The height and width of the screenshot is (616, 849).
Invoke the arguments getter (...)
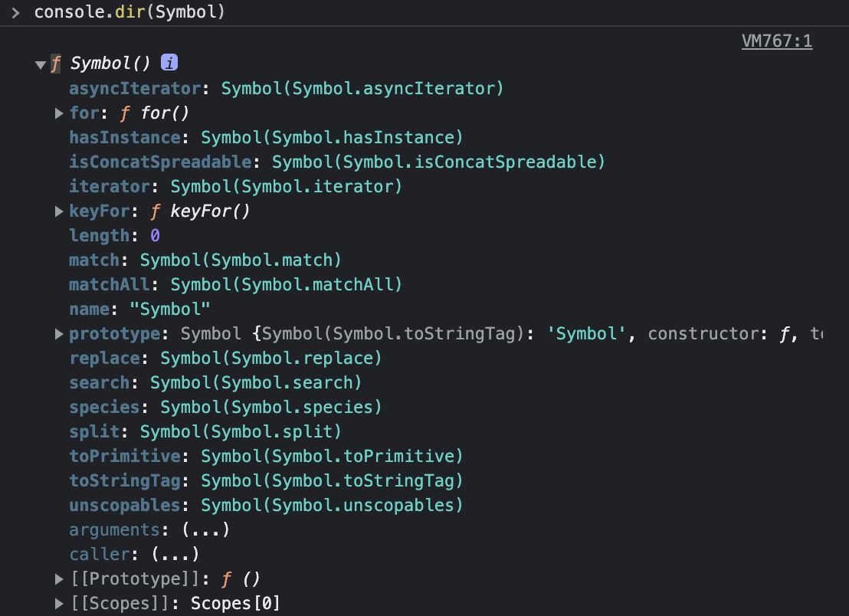206,529
